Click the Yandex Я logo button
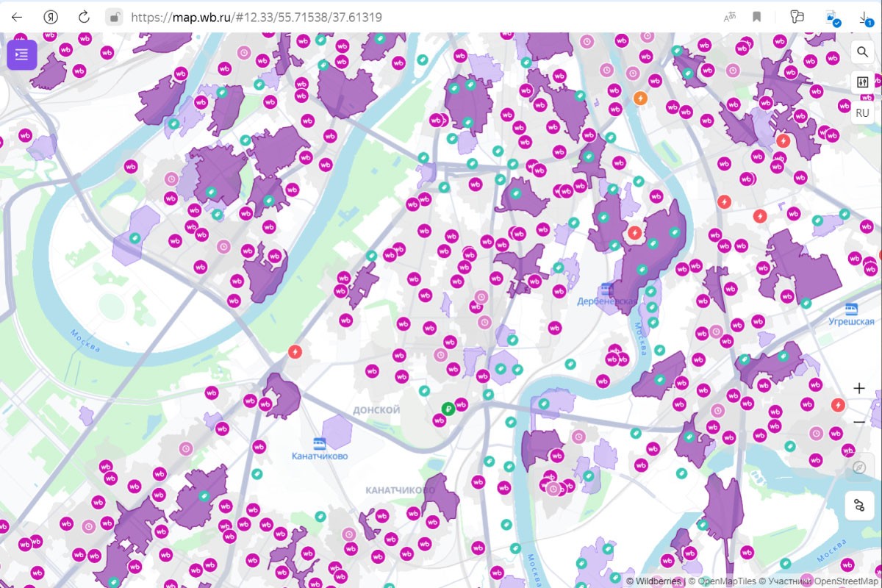Image resolution: width=882 pixels, height=588 pixels. coord(51,17)
